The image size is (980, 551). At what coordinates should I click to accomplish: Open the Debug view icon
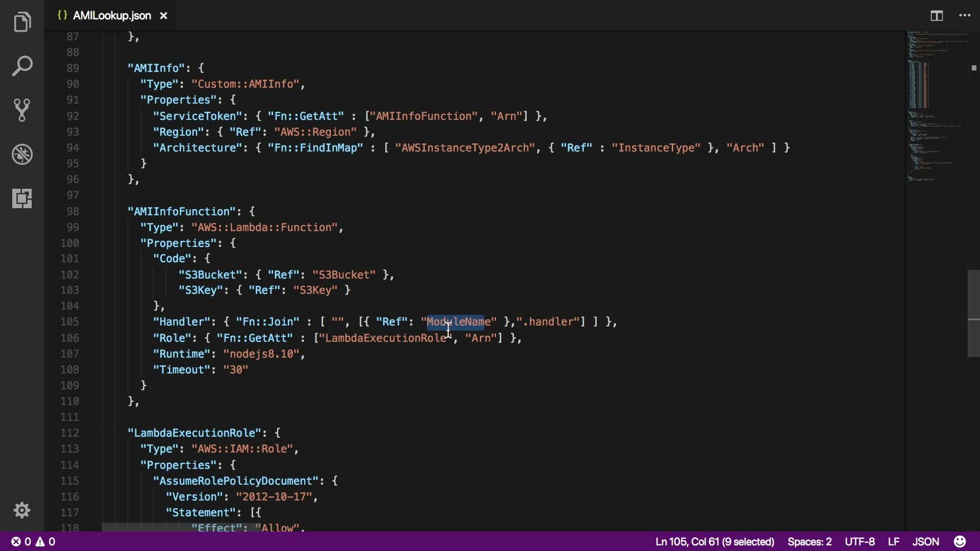click(x=22, y=154)
